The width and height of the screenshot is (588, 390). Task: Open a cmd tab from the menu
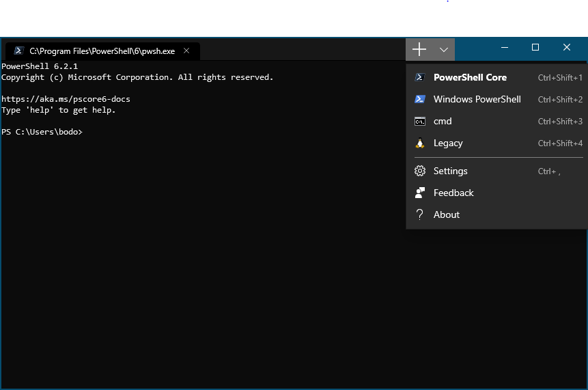tap(497, 121)
